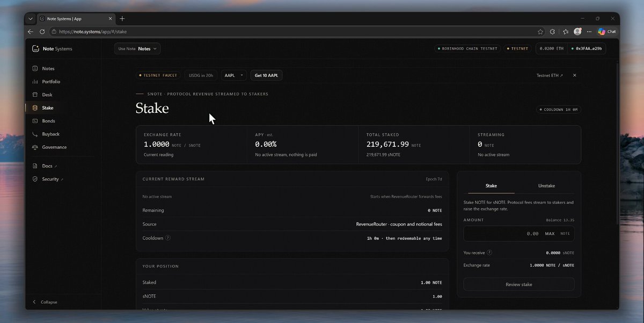The image size is (644, 323).
Task: Select the Stake tab in panel
Action: 491,186
